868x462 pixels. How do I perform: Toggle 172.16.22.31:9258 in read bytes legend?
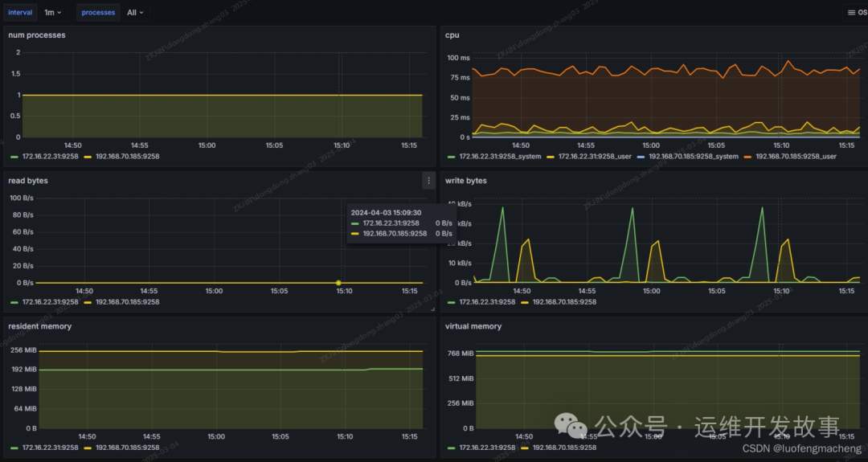point(50,302)
